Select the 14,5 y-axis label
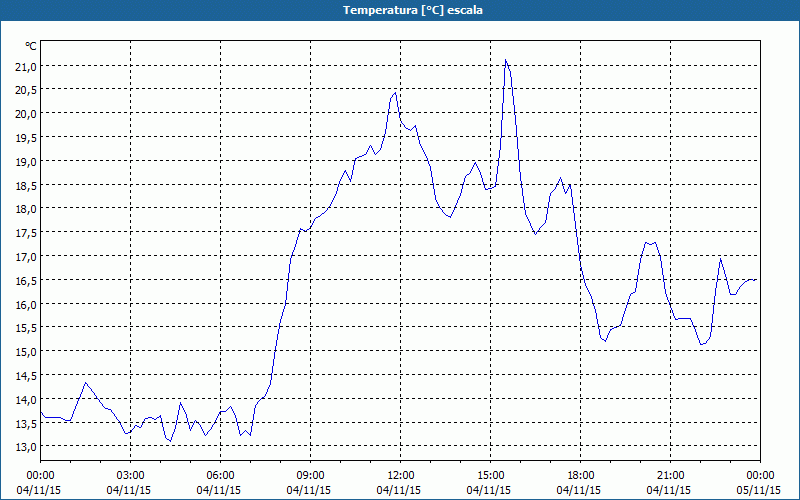 click(27, 376)
